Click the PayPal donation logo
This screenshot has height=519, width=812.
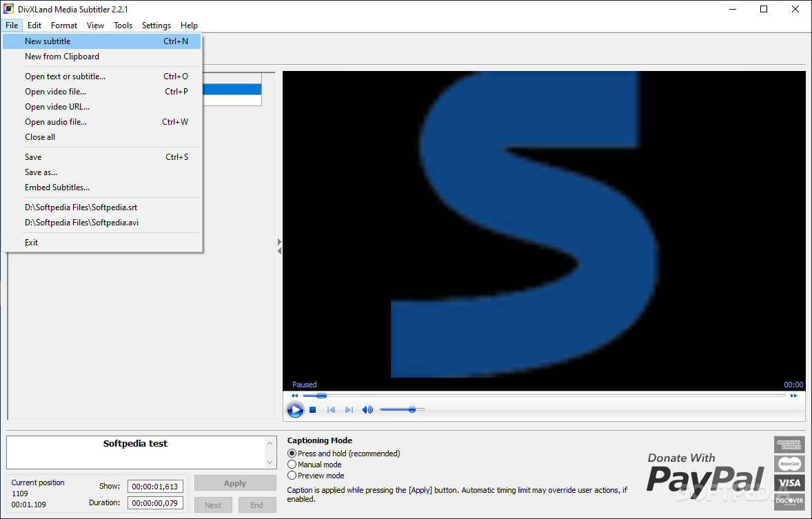click(704, 477)
